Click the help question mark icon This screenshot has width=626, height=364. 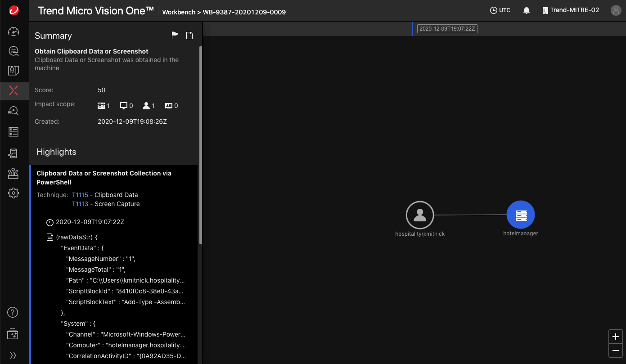(x=14, y=312)
